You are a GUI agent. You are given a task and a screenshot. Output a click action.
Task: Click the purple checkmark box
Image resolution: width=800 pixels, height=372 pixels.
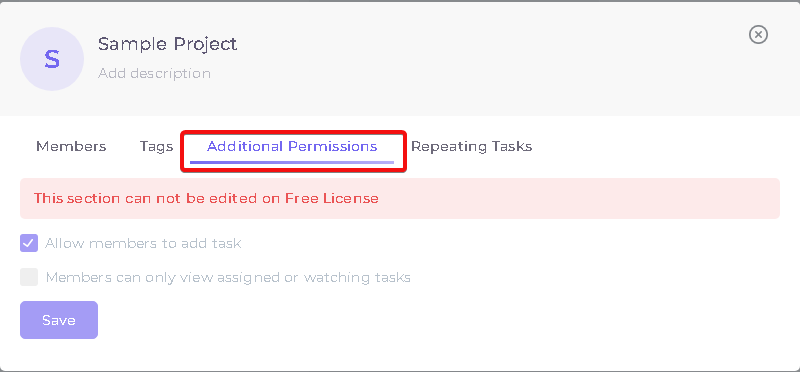click(x=29, y=243)
